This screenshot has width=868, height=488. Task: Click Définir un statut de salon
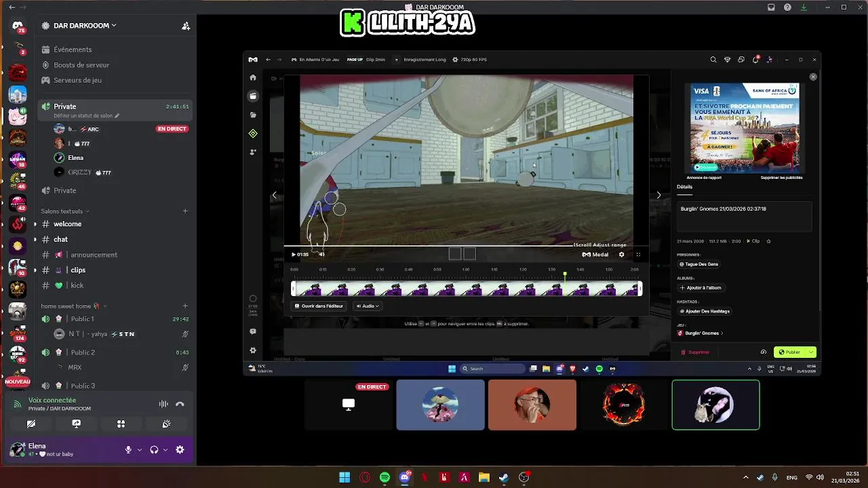pyautogui.click(x=86, y=116)
